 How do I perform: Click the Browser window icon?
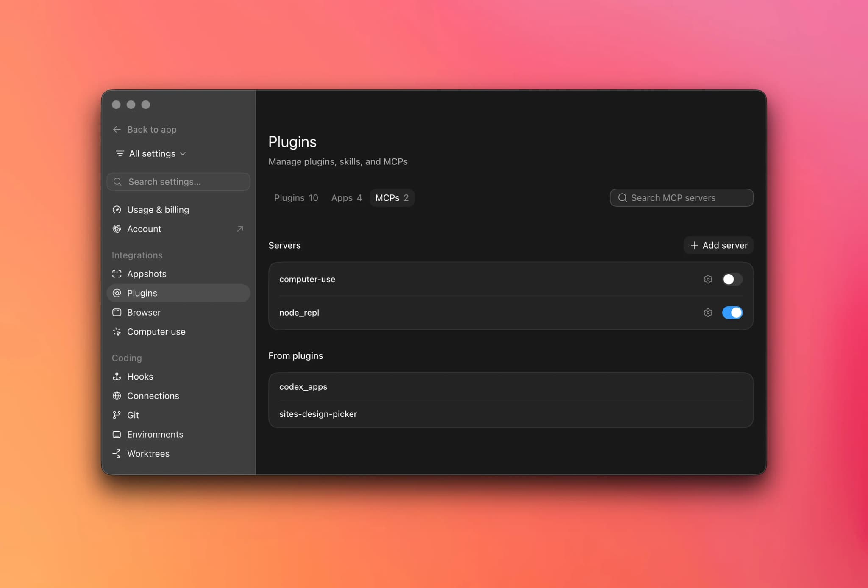point(117,312)
